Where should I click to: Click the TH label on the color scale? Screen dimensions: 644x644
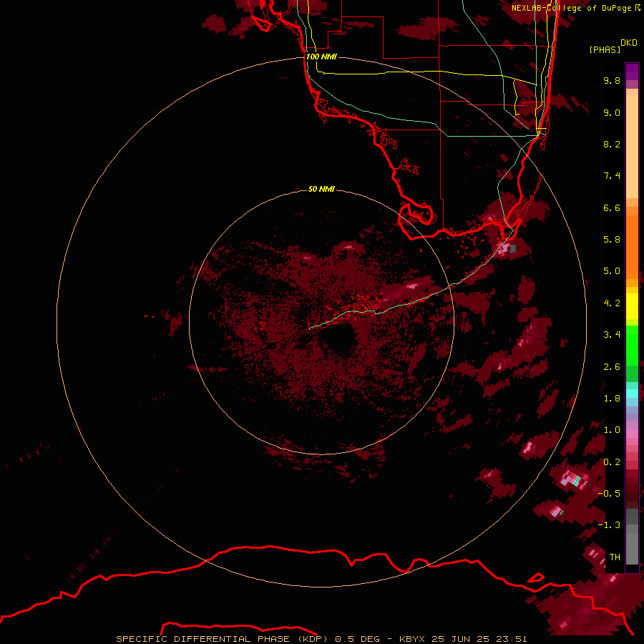(x=615, y=557)
